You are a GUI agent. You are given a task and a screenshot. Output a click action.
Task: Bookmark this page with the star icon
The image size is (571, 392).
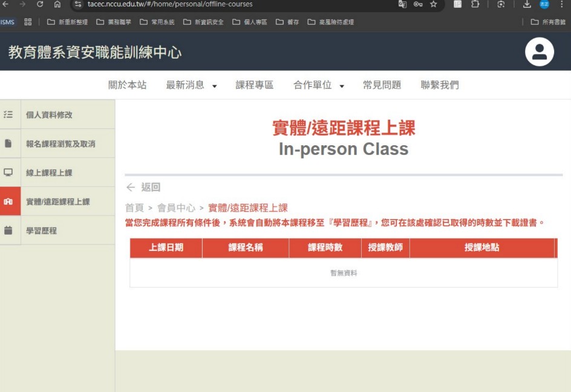pyautogui.click(x=433, y=4)
